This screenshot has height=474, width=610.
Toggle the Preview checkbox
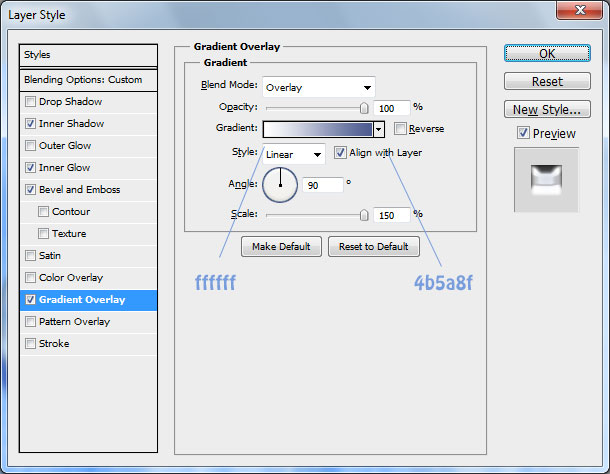523,133
